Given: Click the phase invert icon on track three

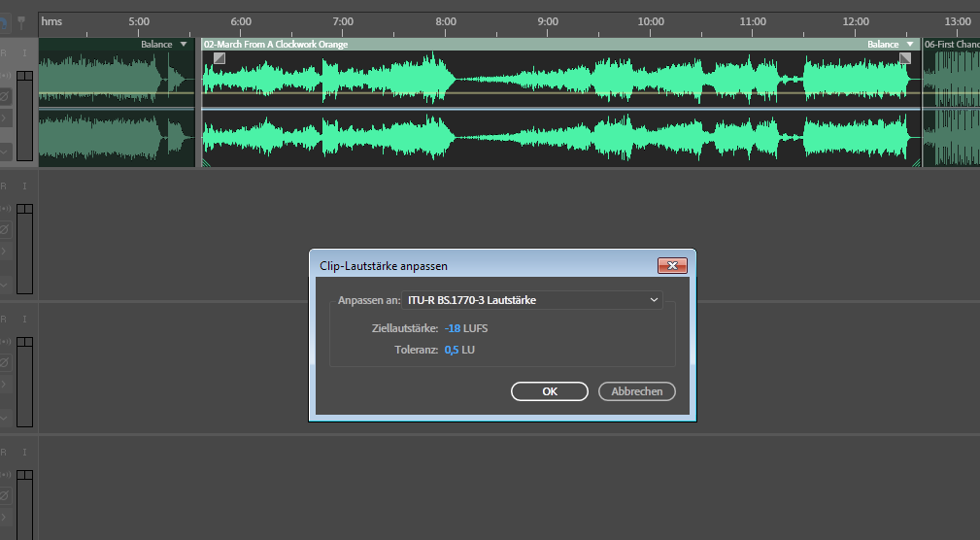Looking at the screenshot, I should pos(5,363).
